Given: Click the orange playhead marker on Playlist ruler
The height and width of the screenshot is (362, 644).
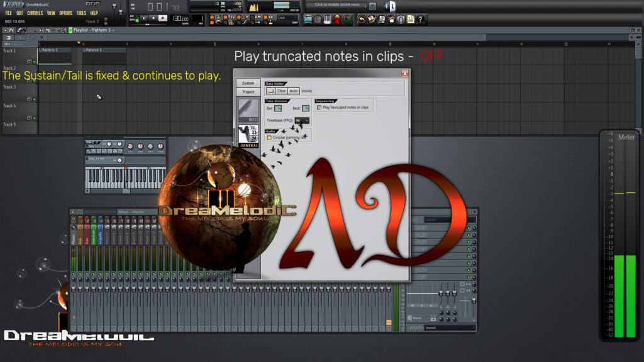Looking at the screenshot, I should pyautogui.click(x=79, y=43).
